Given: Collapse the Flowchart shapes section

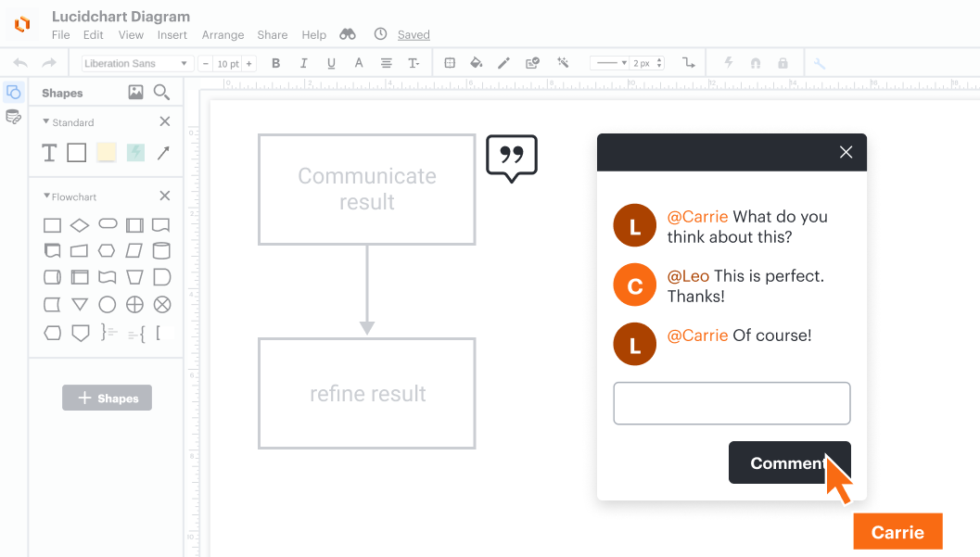Looking at the screenshot, I should point(47,196).
